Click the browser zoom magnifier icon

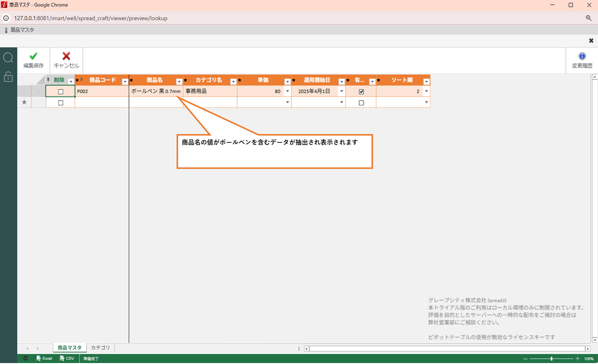[x=589, y=18]
